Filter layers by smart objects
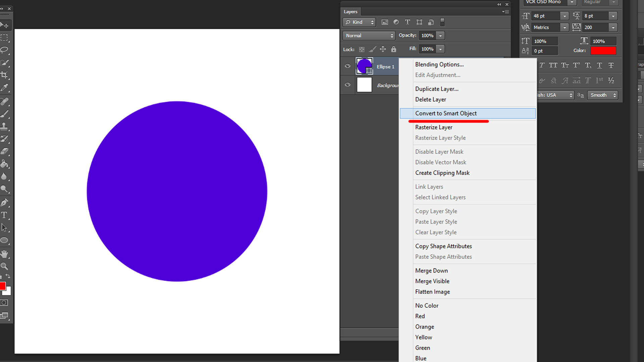 coord(431,22)
